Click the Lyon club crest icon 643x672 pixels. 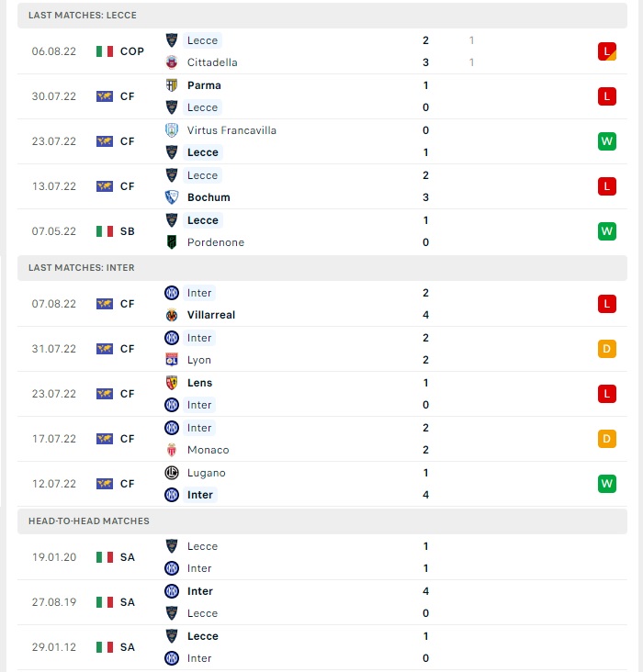(172, 360)
